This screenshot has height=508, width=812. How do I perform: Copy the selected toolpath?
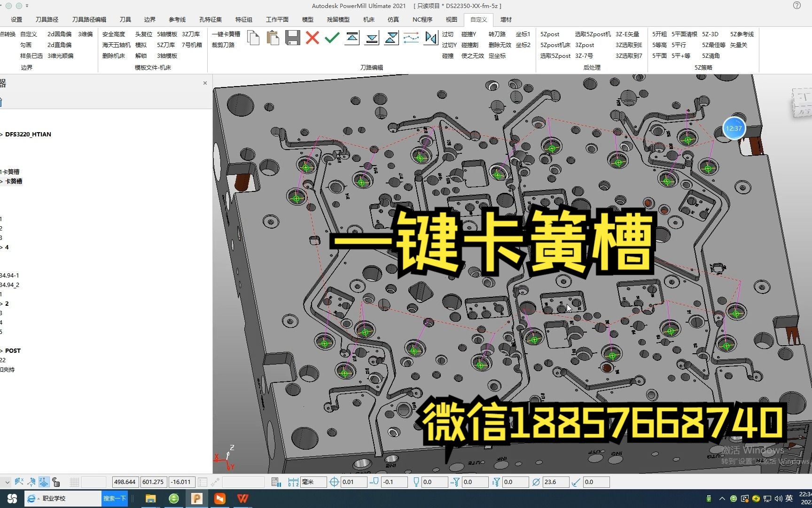click(x=253, y=38)
